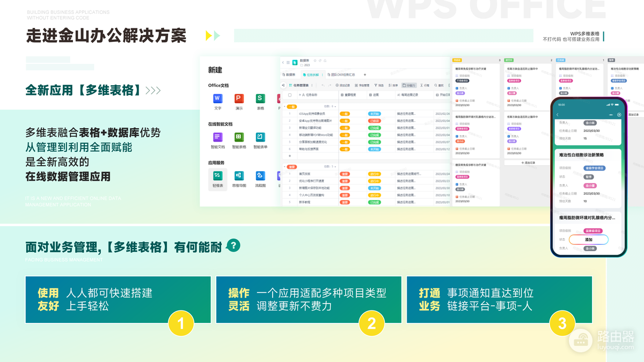The width and height of the screenshot is (644, 362).
Task: Tap the phone's three-dot more icon
Action: pos(611,115)
